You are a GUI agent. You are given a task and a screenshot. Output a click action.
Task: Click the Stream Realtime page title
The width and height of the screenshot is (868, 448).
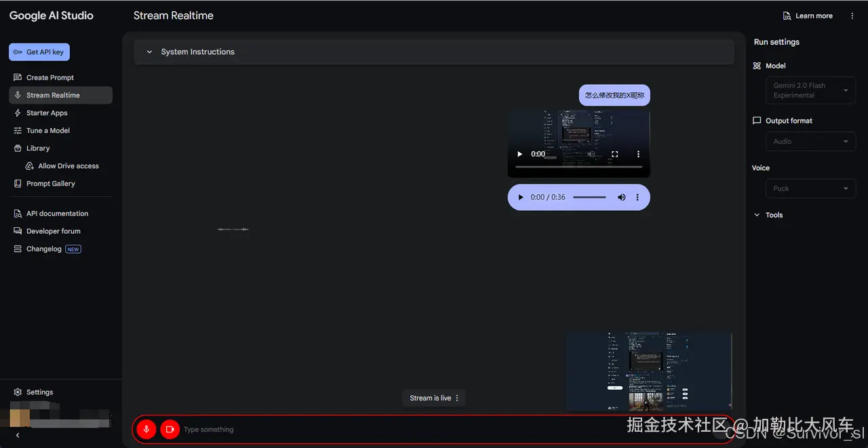tap(174, 16)
